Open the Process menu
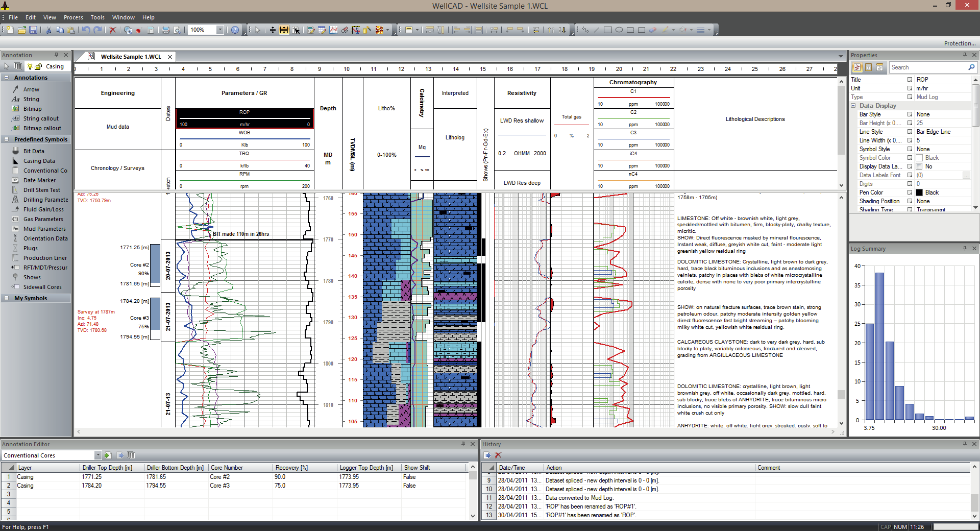This screenshot has width=980, height=531. click(73, 17)
